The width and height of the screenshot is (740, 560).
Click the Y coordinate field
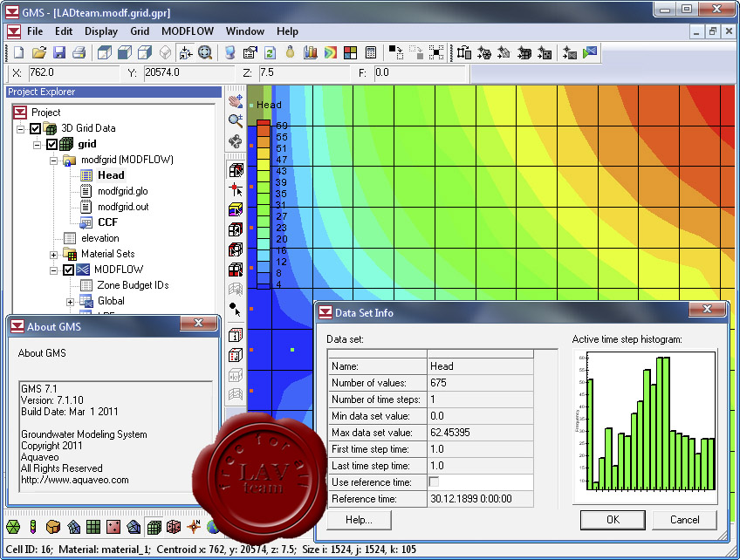pos(188,73)
